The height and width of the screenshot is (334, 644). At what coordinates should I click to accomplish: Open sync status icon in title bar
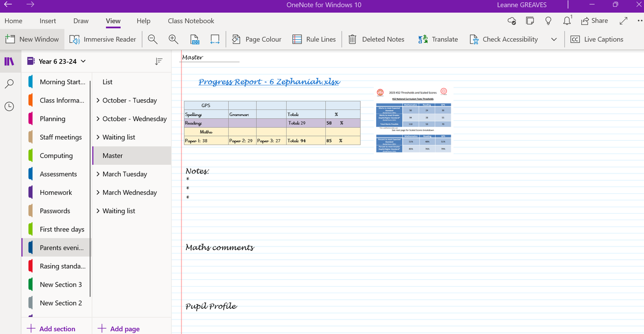512,21
